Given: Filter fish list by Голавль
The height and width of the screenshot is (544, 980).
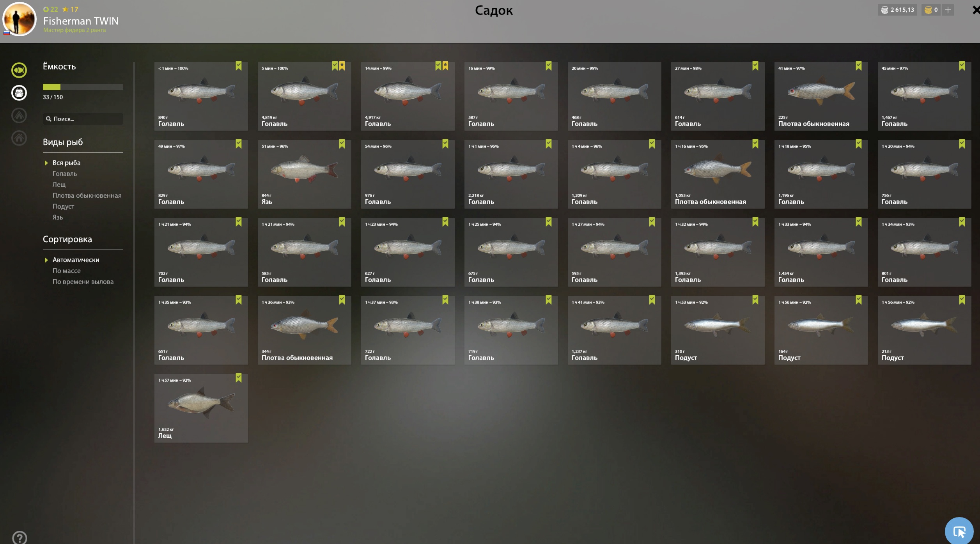Looking at the screenshot, I should [x=65, y=174].
